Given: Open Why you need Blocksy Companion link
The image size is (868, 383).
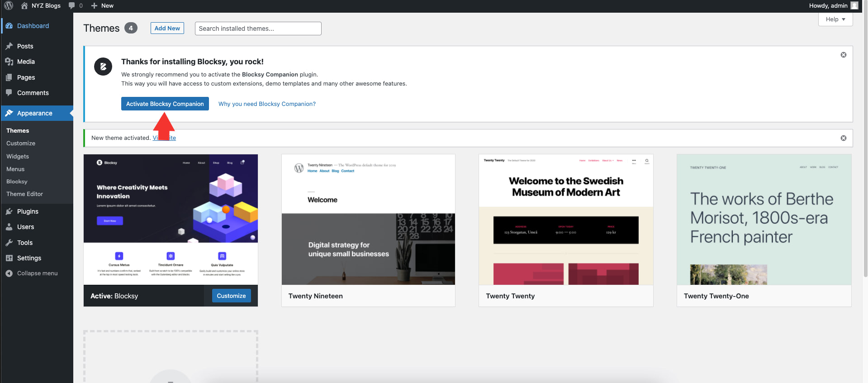Looking at the screenshot, I should pyautogui.click(x=267, y=104).
